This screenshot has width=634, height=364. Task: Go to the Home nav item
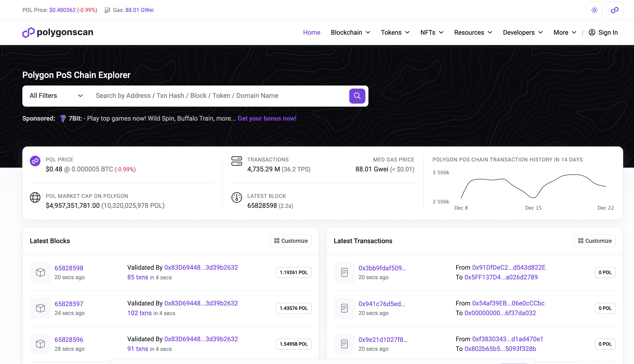tap(311, 32)
